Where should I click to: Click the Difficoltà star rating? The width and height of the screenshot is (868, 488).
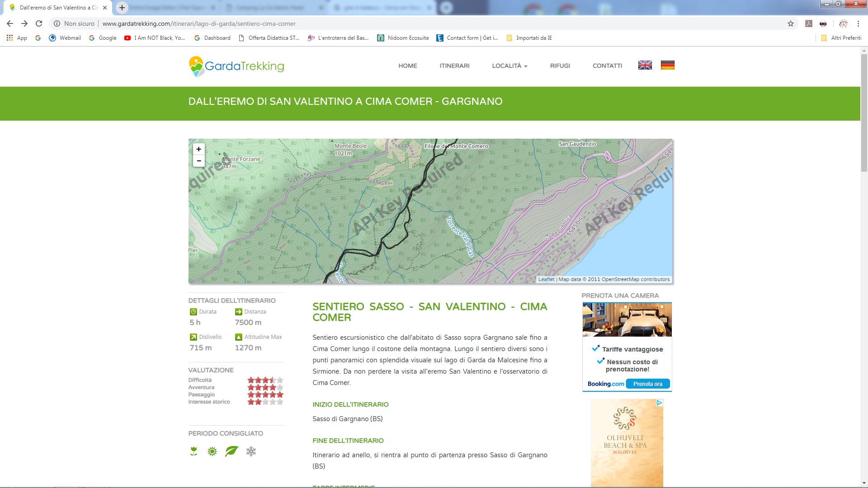[x=265, y=380]
